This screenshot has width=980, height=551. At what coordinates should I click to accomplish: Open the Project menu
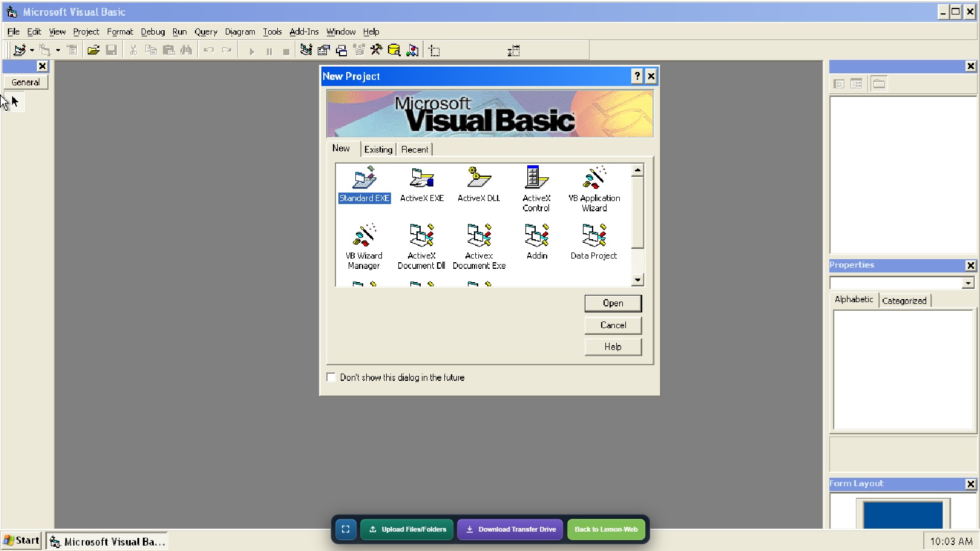point(86,31)
